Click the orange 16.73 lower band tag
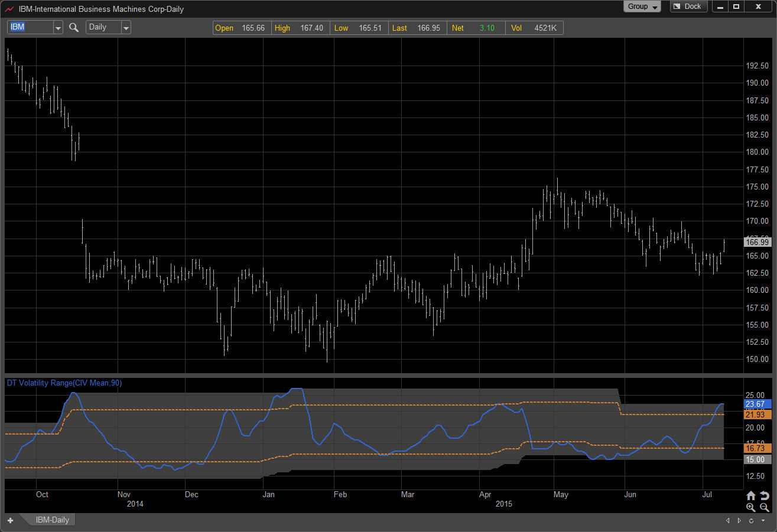The height and width of the screenshot is (532, 777). coord(757,449)
